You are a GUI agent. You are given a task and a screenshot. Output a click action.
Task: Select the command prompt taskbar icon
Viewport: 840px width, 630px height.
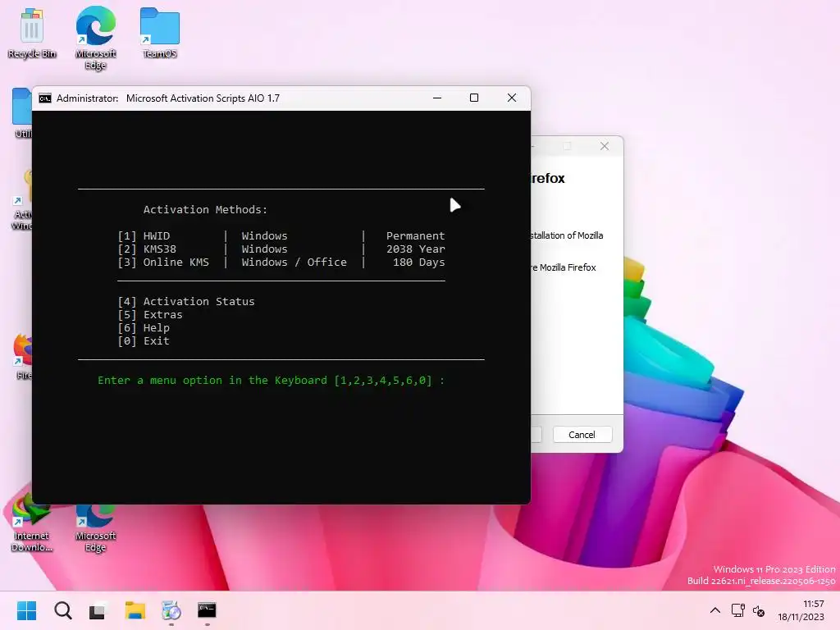click(x=207, y=610)
